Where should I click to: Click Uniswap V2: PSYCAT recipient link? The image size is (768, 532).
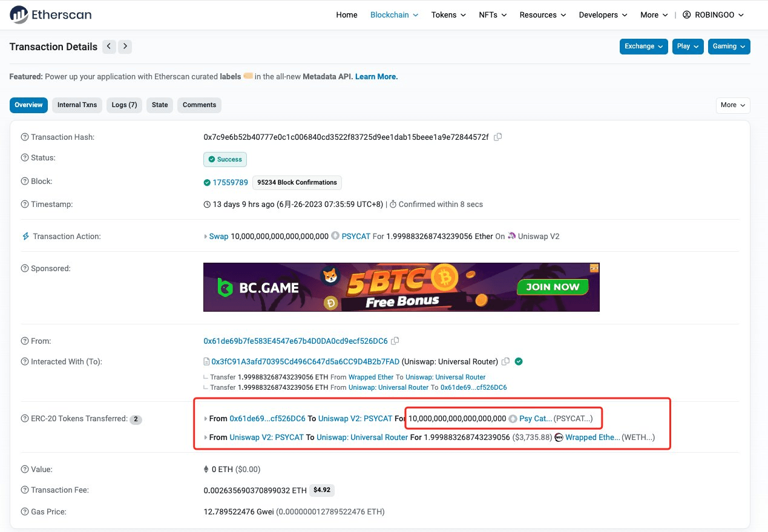pyautogui.click(x=355, y=419)
